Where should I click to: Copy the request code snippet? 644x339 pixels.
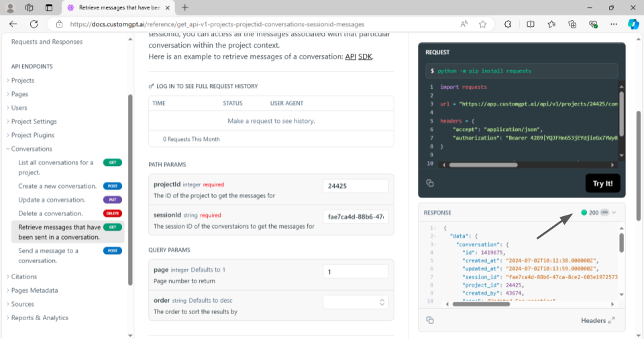pyautogui.click(x=430, y=183)
